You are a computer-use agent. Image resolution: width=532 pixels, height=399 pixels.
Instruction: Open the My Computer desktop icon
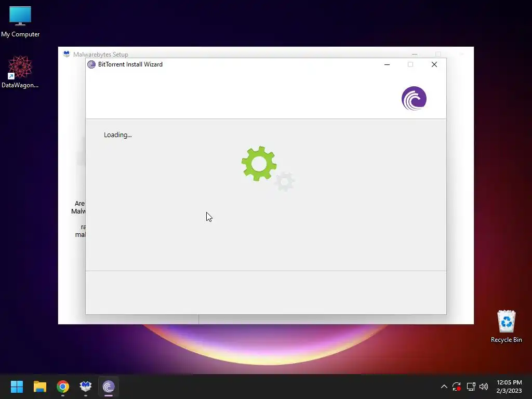(x=20, y=22)
